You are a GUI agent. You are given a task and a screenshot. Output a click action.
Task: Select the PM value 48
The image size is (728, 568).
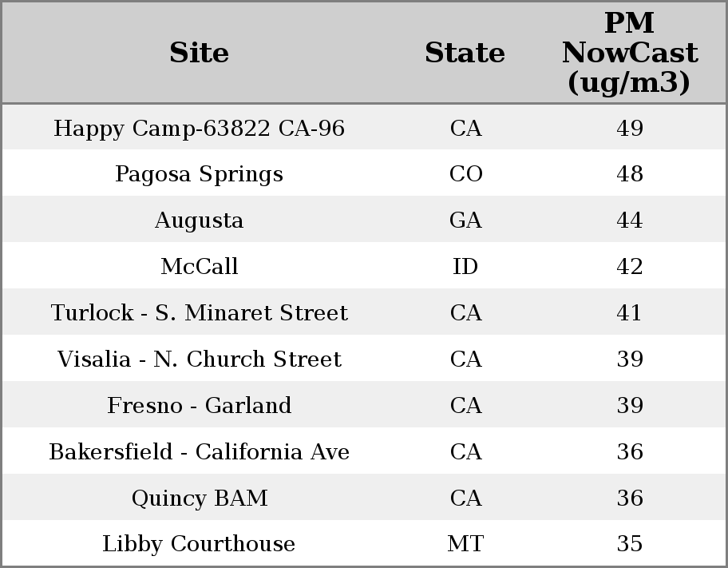tap(629, 174)
